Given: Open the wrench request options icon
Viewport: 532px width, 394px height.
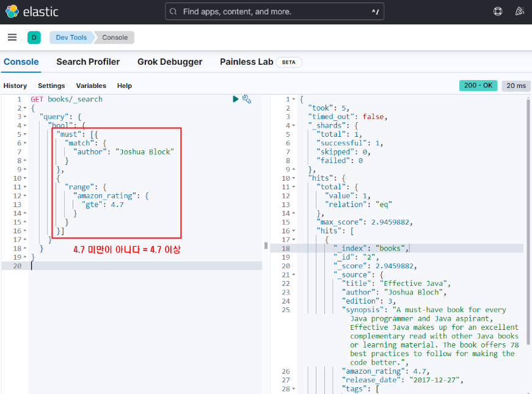Looking at the screenshot, I should [x=247, y=99].
